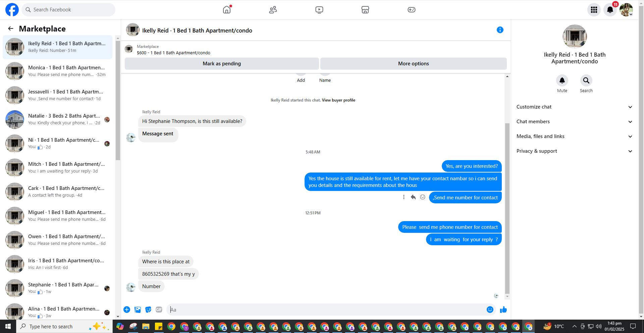Open Mitch conversation in list
The image size is (644, 333).
[58, 168]
